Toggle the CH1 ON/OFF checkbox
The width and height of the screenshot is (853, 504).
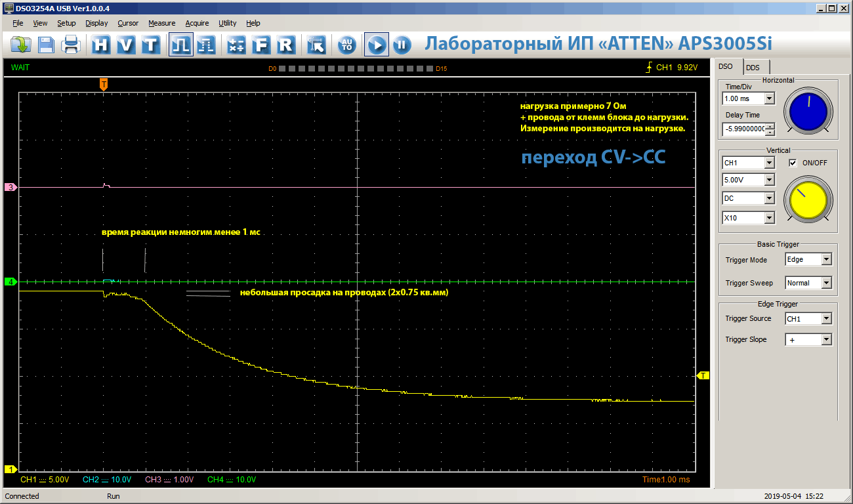pyautogui.click(x=793, y=163)
